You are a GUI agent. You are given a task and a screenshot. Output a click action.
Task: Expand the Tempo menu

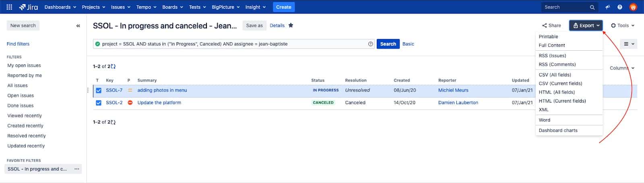(x=146, y=7)
